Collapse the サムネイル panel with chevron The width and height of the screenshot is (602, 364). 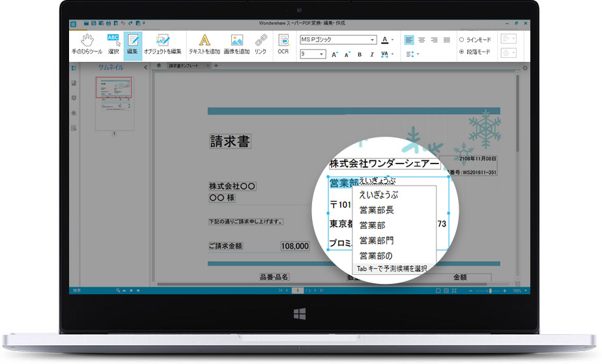pos(145,68)
